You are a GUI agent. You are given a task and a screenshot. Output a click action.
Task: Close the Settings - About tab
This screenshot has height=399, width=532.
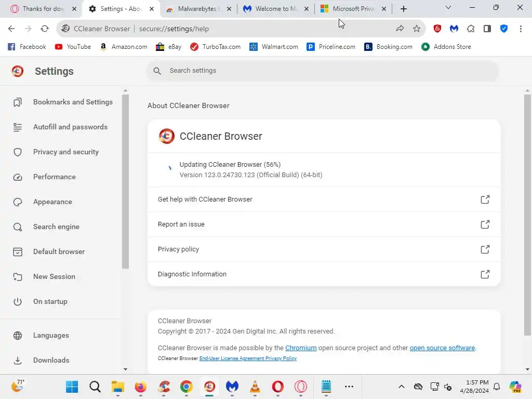click(x=152, y=9)
